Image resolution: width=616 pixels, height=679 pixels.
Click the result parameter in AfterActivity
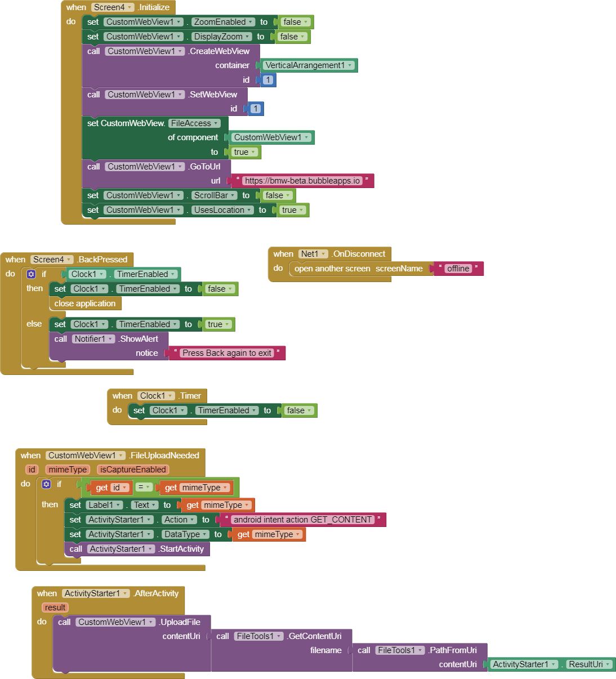pyautogui.click(x=55, y=607)
